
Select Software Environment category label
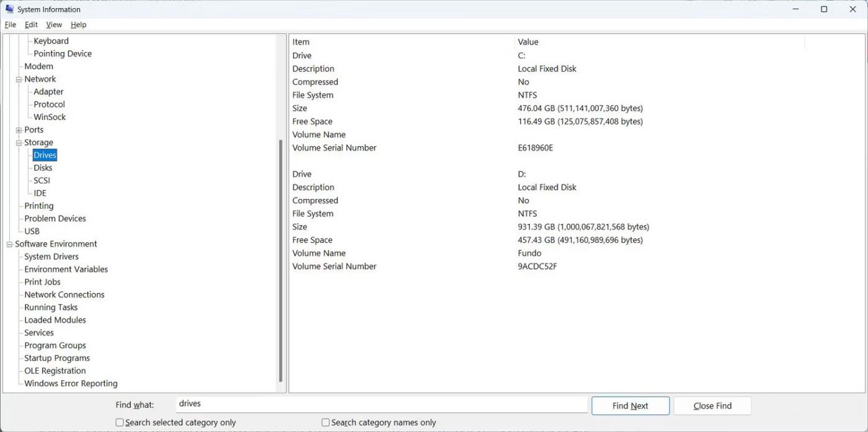(x=56, y=244)
